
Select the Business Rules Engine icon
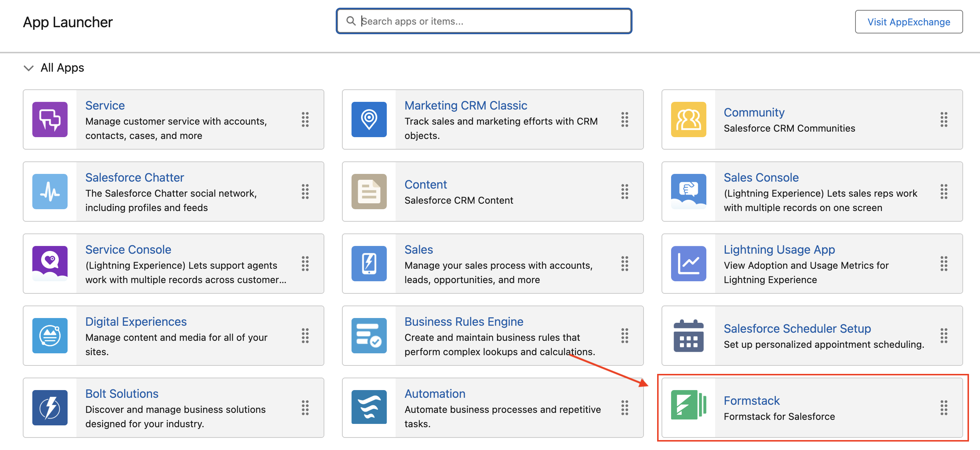pyautogui.click(x=369, y=335)
